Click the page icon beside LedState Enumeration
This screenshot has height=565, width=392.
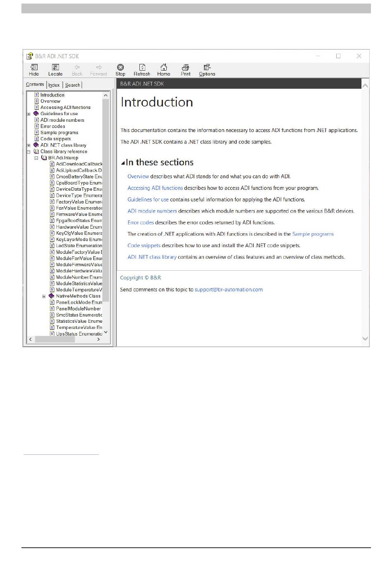coord(52,246)
